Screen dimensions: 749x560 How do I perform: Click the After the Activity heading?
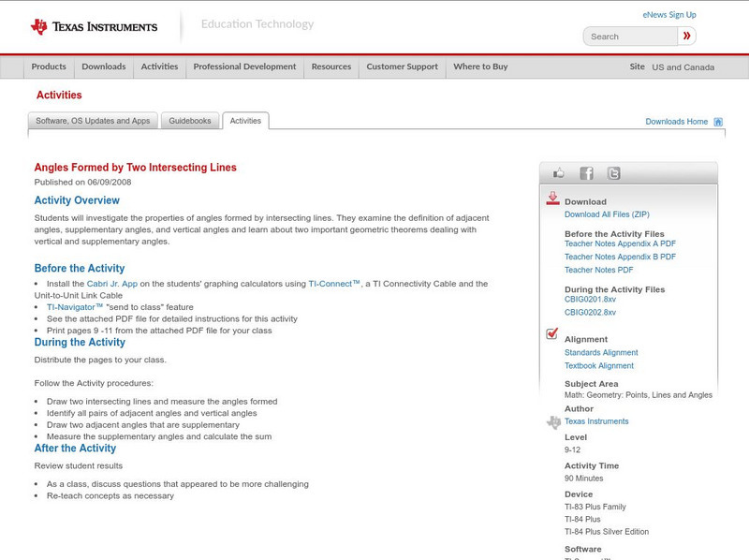click(x=75, y=449)
